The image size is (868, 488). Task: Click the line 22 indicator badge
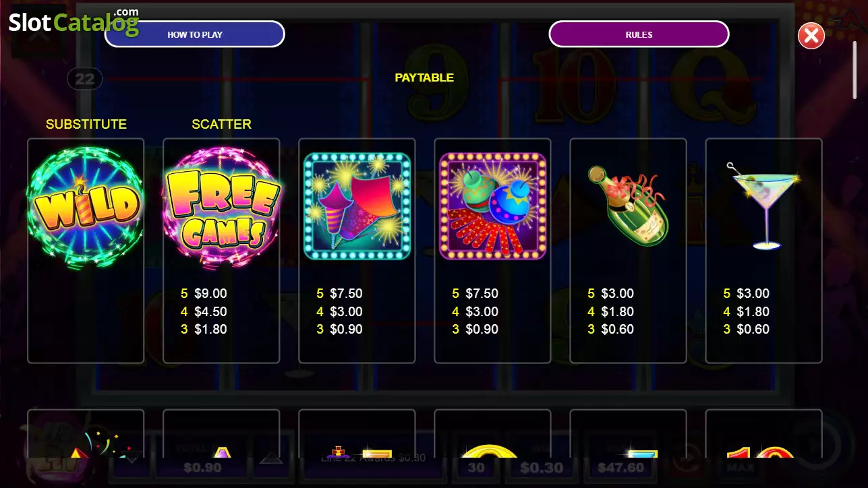click(x=85, y=79)
